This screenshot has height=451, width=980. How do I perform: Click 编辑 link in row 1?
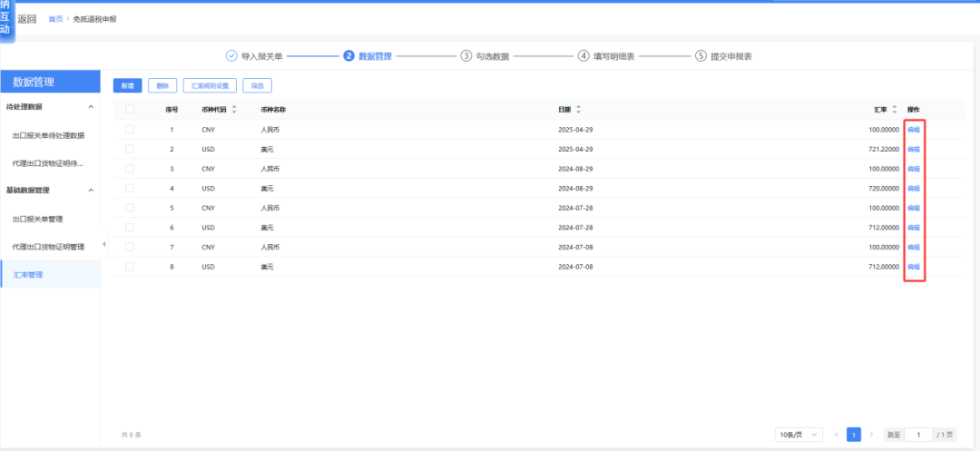coord(913,129)
